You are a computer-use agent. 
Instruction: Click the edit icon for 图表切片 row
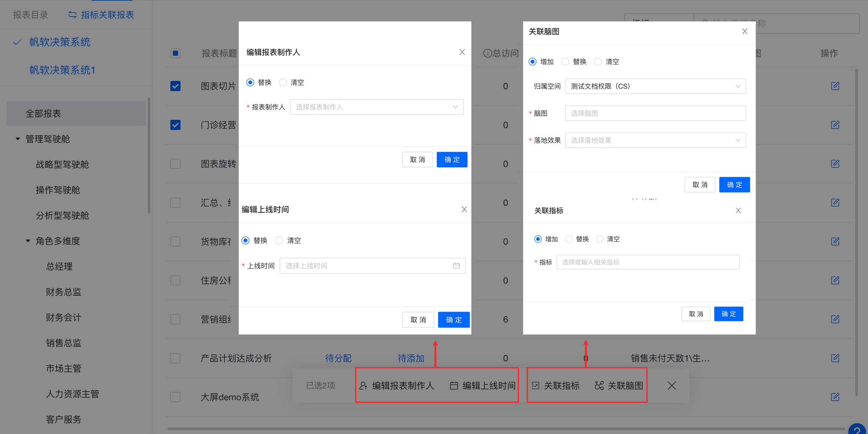point(835,86)
